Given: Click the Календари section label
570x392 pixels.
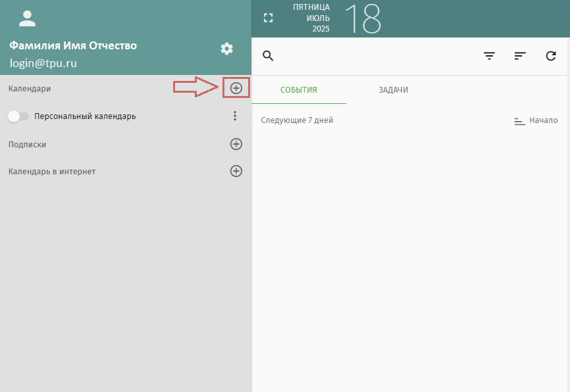Looking at the screenshot, I should pos(30,89).
